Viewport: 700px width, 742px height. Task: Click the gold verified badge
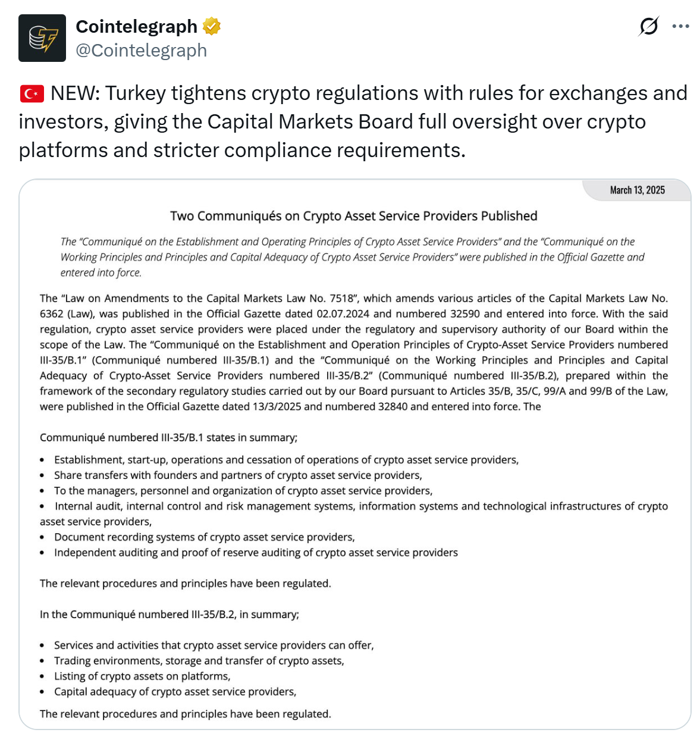(x=212, y=26)
